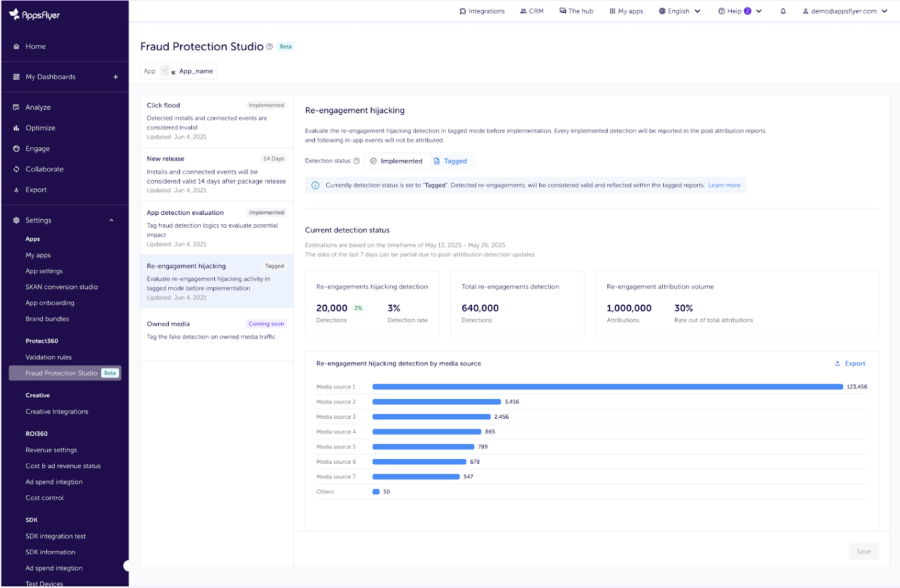This screenshot has height=588, width=900.
Task: Click the 2% change badge
Action: 358,308
